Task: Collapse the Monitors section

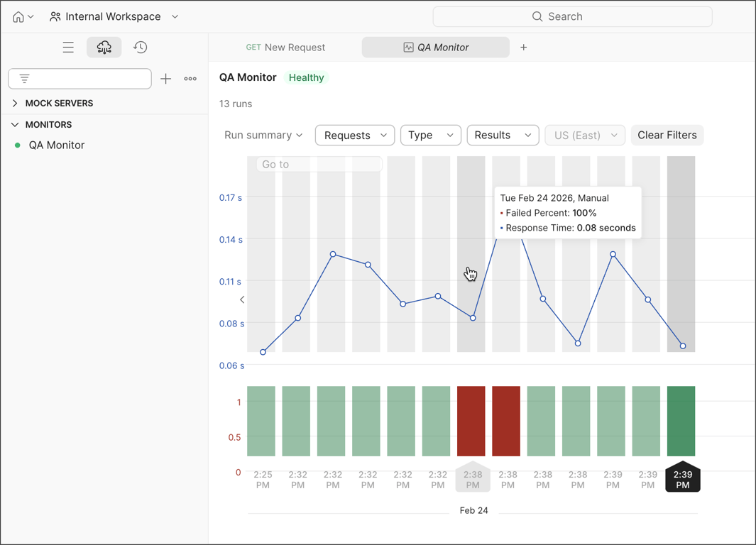Action: pyautogui.click(x=15, y=124)
